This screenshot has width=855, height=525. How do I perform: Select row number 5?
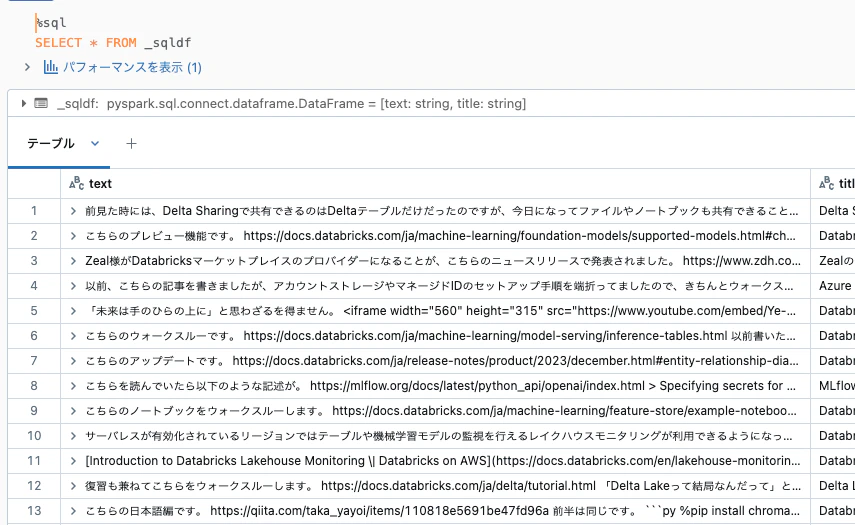point(34,311)
